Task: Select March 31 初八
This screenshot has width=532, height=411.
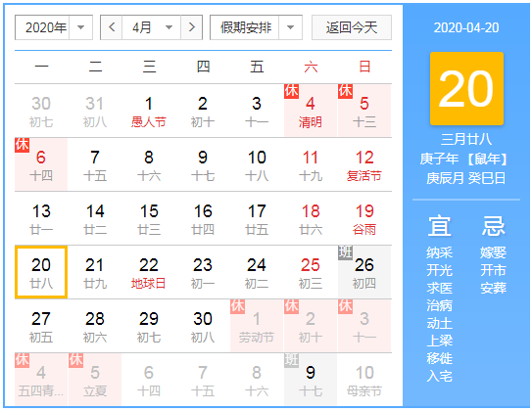Action: [95, 111]
